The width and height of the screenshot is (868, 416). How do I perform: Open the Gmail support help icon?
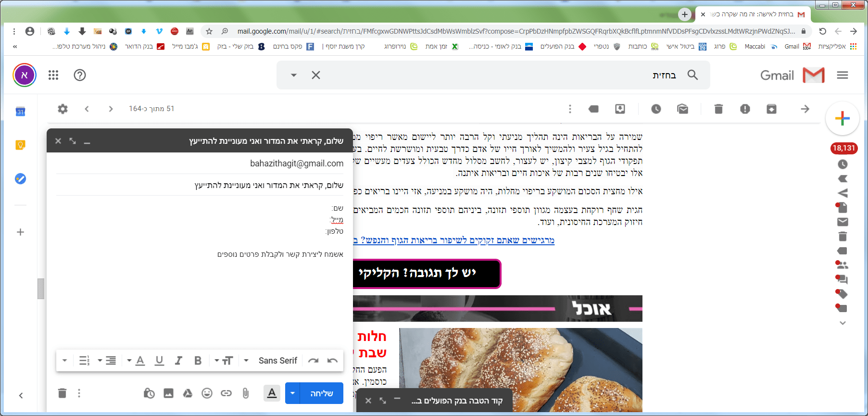pyautogui.click(x=80, y=75)
